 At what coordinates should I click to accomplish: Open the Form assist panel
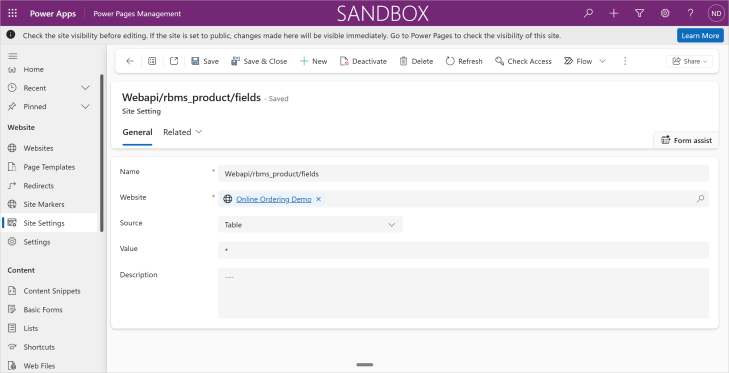[687, 140]
